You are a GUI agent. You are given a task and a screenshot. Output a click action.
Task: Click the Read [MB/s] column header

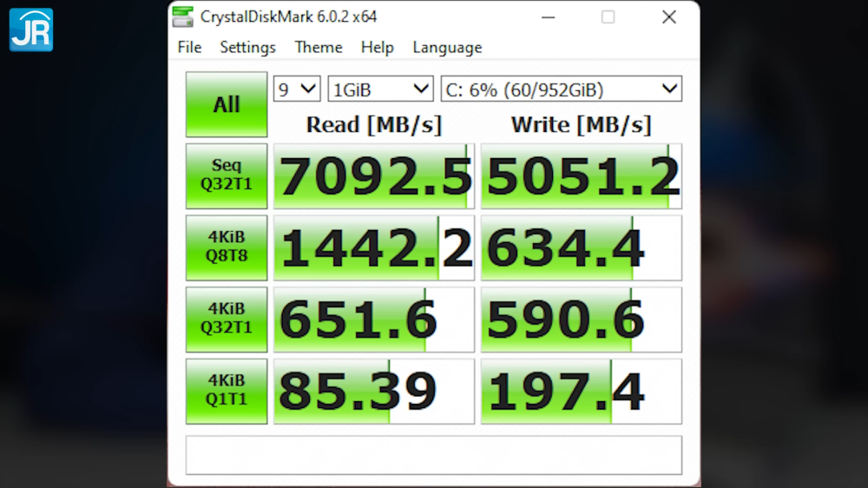[x=374, y=125]
